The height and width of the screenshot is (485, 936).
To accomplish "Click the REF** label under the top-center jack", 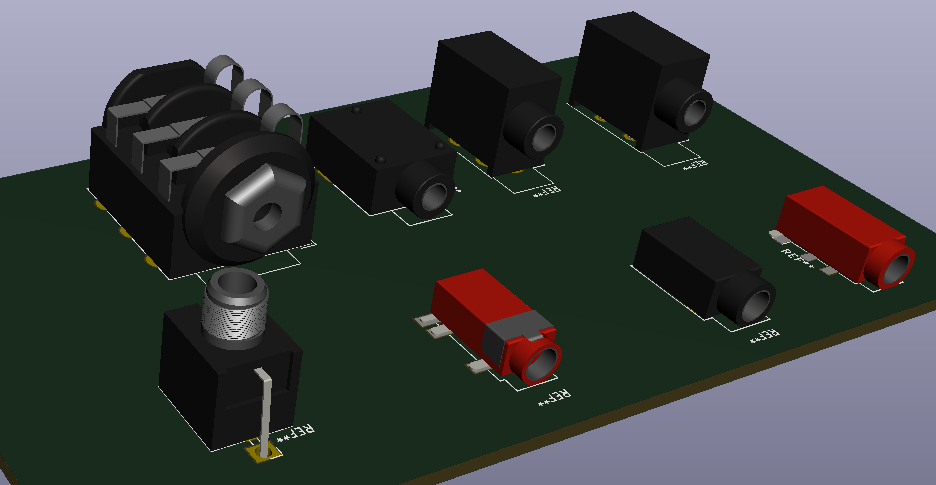I will tap(546, 190).
